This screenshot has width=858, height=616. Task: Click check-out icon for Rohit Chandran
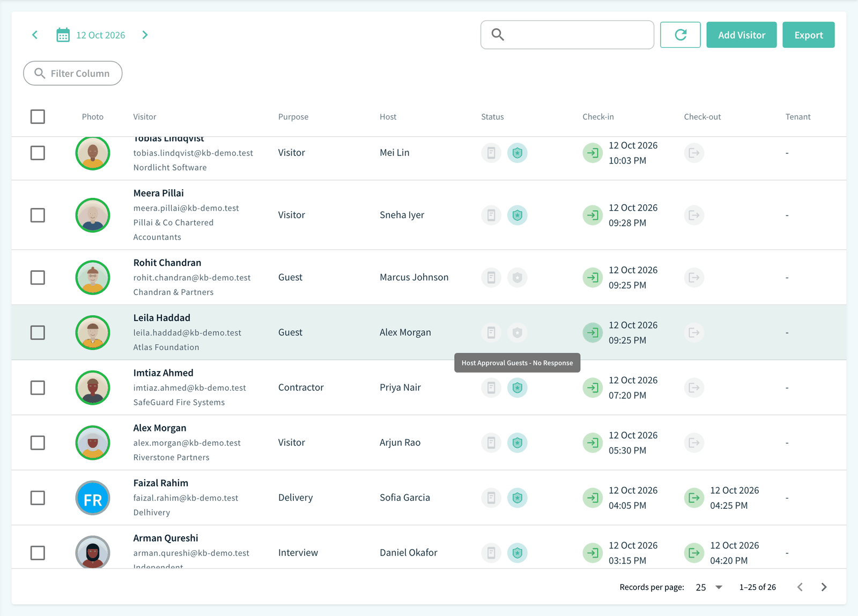pyautogui.click(x=694, y=278)
